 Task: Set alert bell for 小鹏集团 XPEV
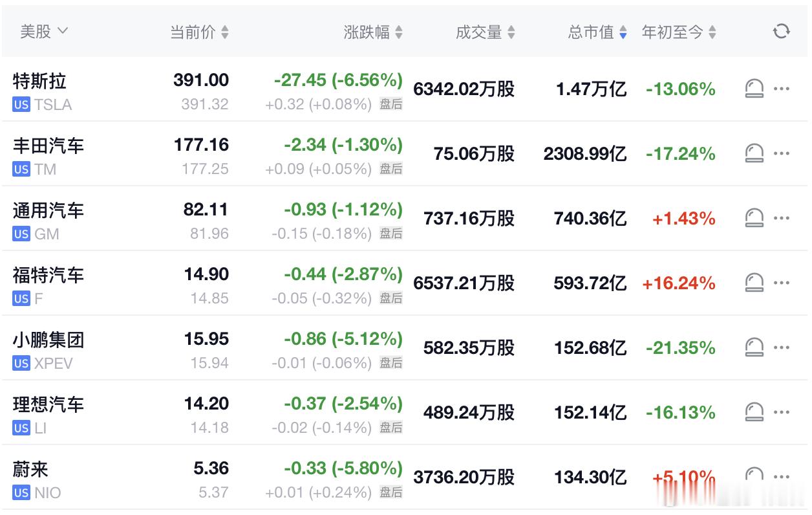tap(754, 347)
